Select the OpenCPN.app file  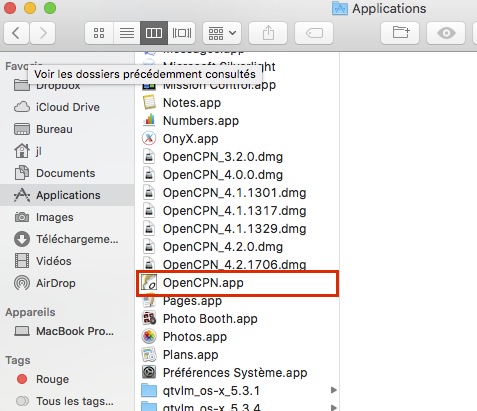238,283
